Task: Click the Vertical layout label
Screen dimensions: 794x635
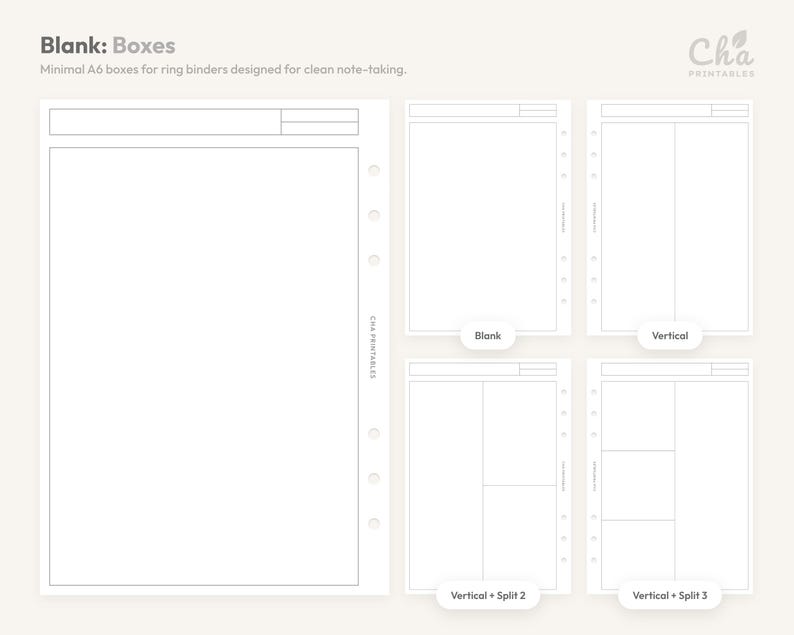Action: point(669,335)
